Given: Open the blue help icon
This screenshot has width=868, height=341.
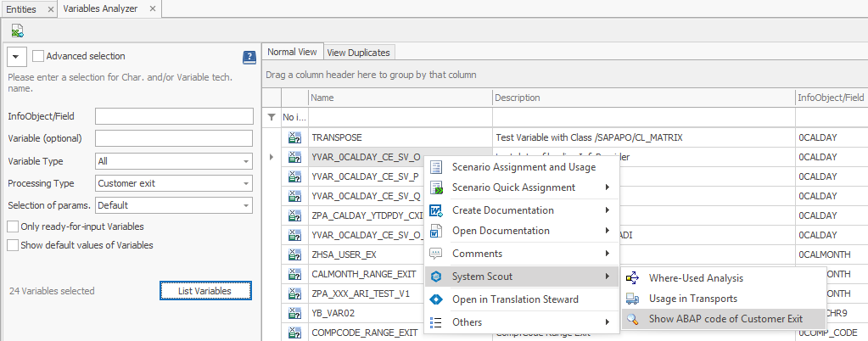Looking at the screenshot, I should pos(249,58).
